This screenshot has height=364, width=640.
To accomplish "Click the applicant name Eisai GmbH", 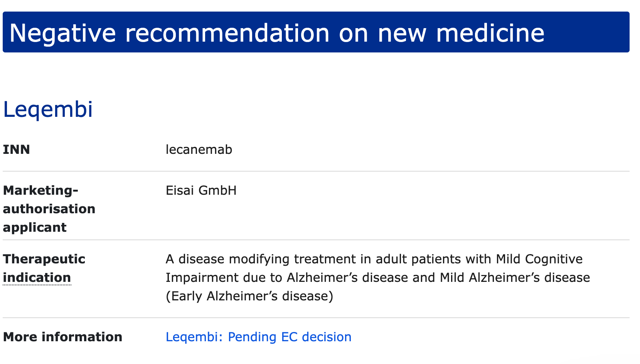I will point(201,190).
